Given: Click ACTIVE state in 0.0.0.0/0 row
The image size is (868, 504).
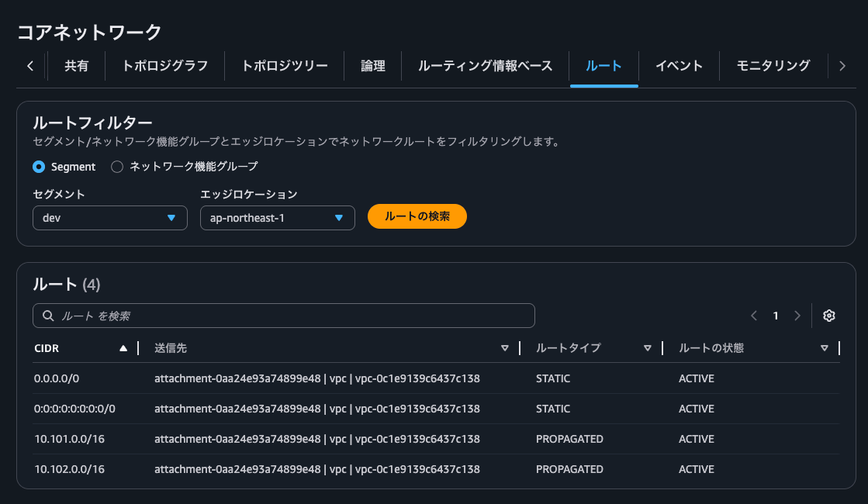Looking at the screenshot, I should coord(697,378).
